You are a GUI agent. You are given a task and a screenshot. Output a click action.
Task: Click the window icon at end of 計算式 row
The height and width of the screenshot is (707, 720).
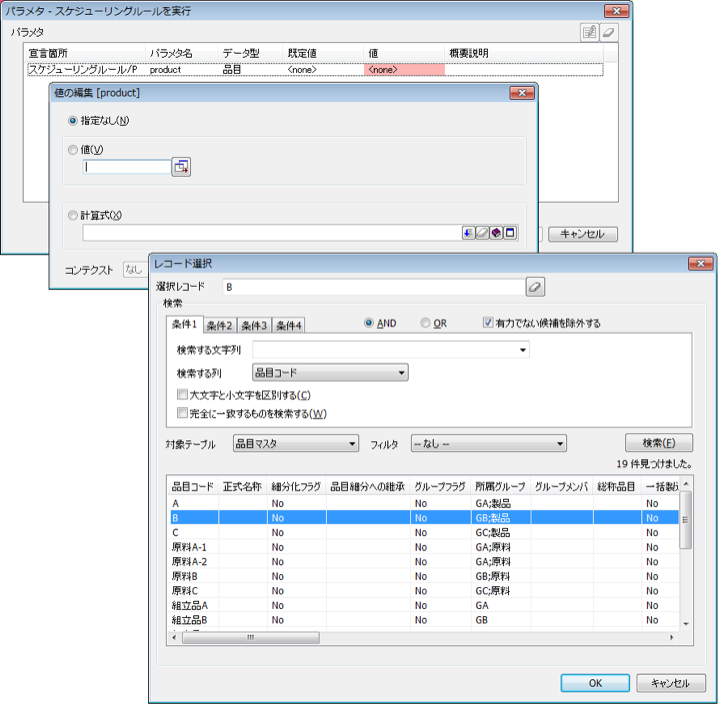pos(509,233)
